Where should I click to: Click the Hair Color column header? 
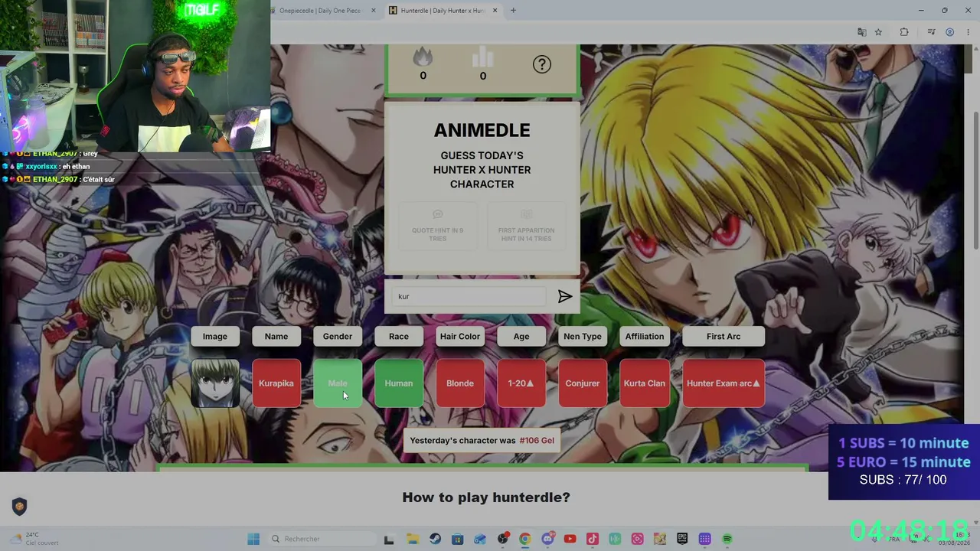click(460, 337)
